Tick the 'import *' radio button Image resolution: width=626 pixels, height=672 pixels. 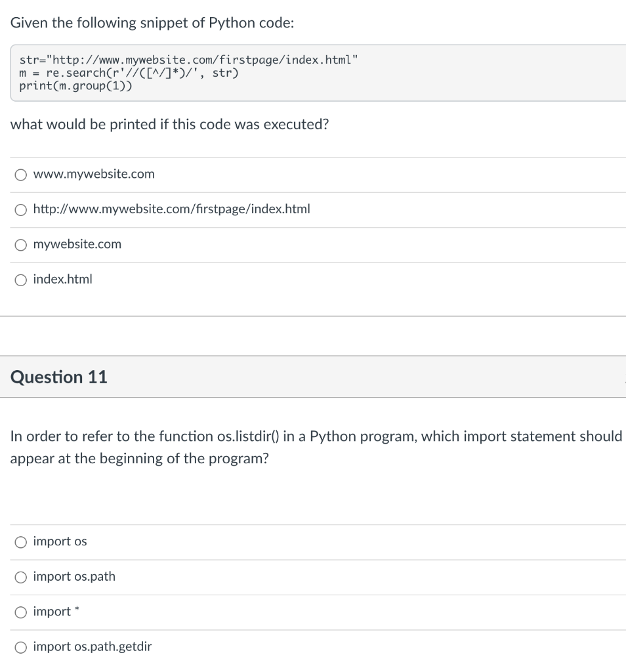click(x=22, y=612)
